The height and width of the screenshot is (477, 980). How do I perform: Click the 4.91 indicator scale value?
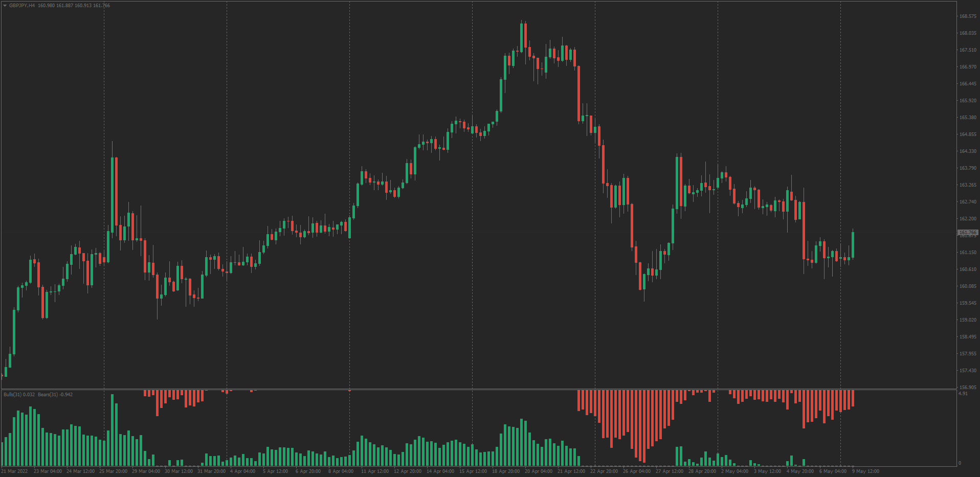click(963, 394)
